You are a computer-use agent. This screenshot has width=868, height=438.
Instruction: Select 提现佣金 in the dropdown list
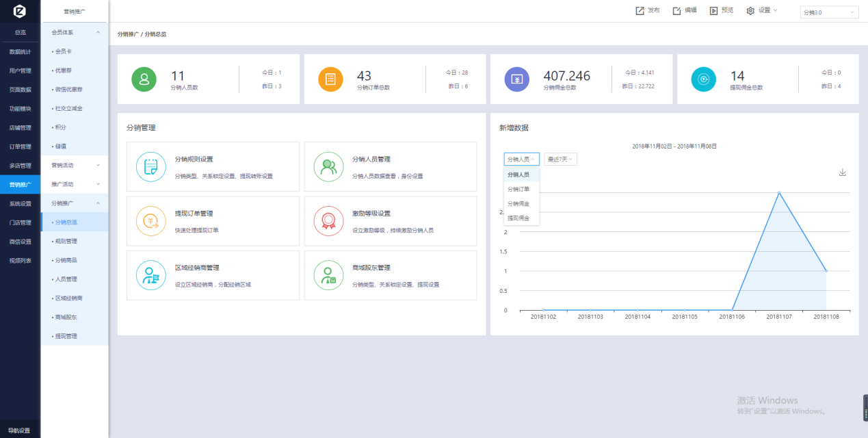[518, 218]
